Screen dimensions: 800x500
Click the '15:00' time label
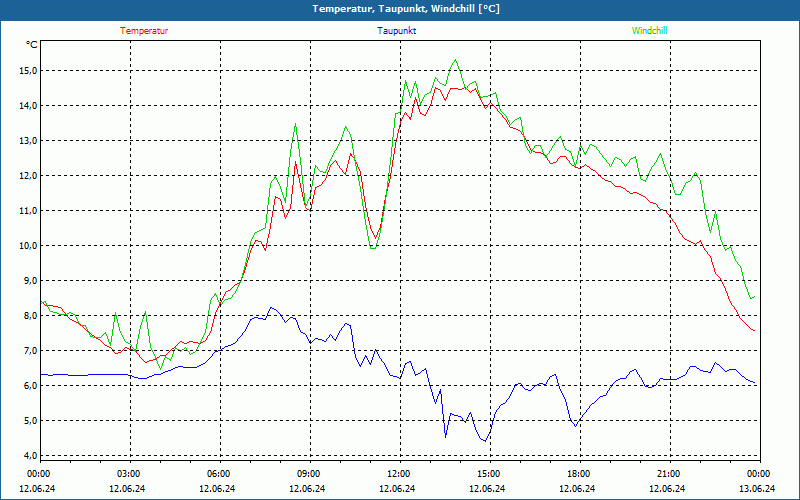tap(488, 474)
